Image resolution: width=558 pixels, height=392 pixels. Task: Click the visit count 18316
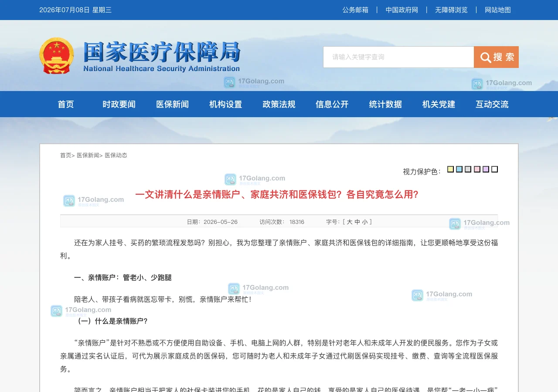[297, 222]
